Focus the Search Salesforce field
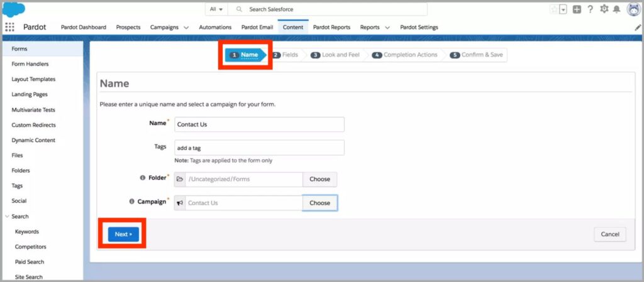The image size is (644, 282). pos(327,9)
